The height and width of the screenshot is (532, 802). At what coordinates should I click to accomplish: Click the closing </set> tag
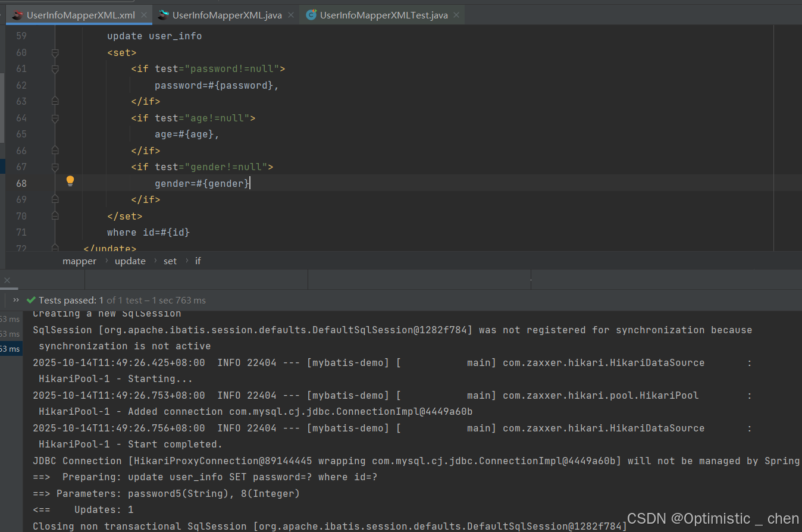click(125, 216)
